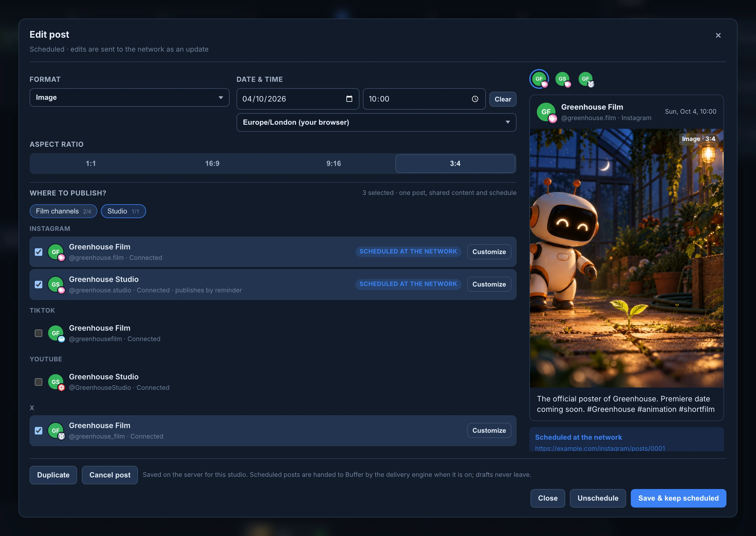The width and height of the screenshot is (756, 536).
Task: Toggle the Film channels group chip
Action: [x=63, y=211]
